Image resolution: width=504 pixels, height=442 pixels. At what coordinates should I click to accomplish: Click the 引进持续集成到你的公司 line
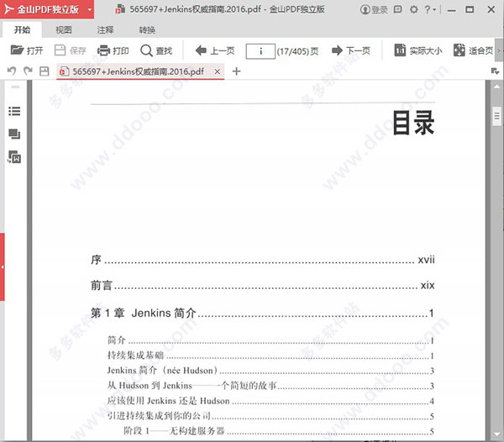click(x=270, y=416)
